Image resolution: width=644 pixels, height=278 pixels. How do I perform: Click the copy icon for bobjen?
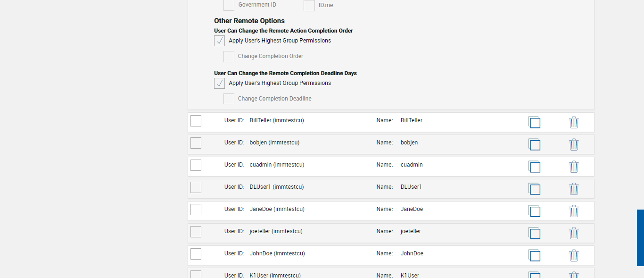[534, 144]
